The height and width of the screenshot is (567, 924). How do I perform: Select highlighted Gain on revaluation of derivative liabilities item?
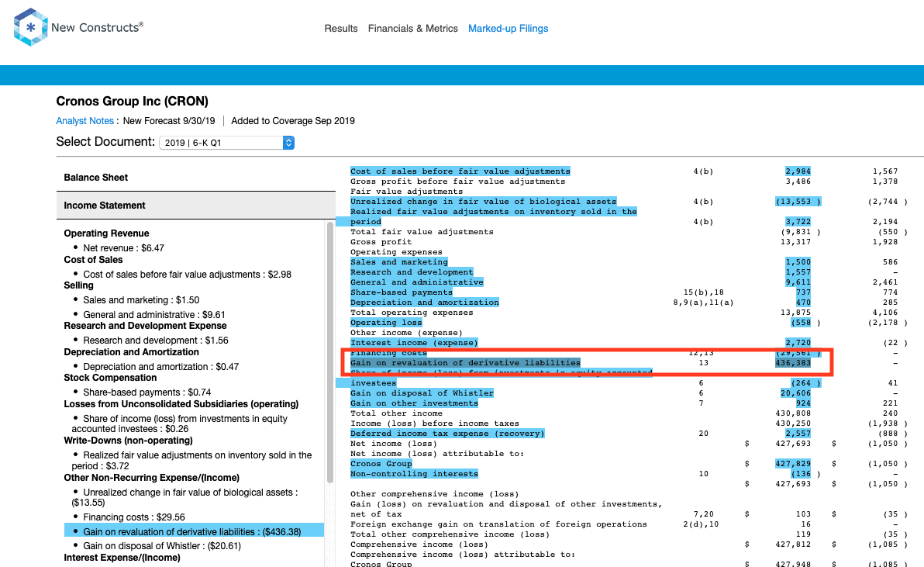[x=194, y=531]
